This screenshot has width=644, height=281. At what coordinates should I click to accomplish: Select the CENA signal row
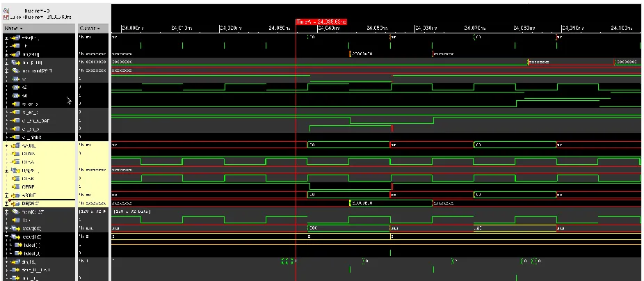point(39,154)
